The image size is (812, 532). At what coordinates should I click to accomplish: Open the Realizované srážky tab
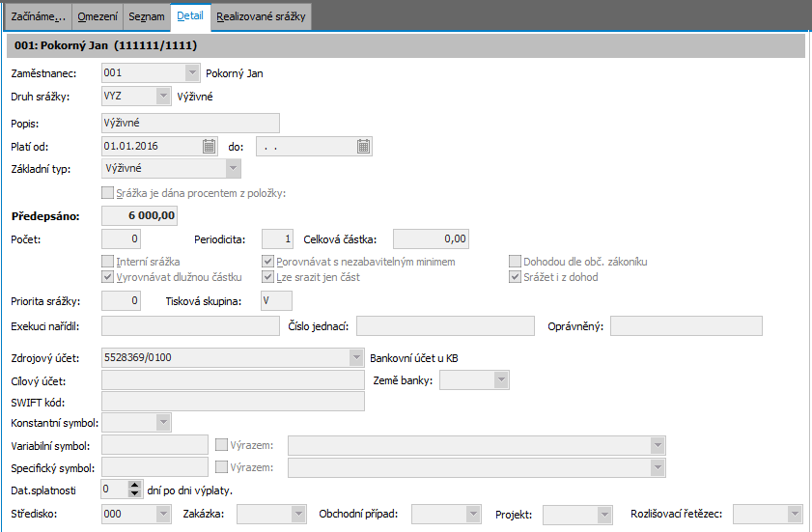pos(263,16)
